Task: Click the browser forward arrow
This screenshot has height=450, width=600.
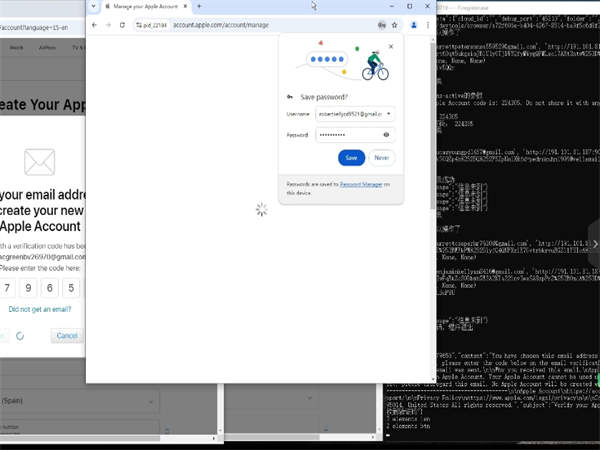Action: [x=108, y=24]
